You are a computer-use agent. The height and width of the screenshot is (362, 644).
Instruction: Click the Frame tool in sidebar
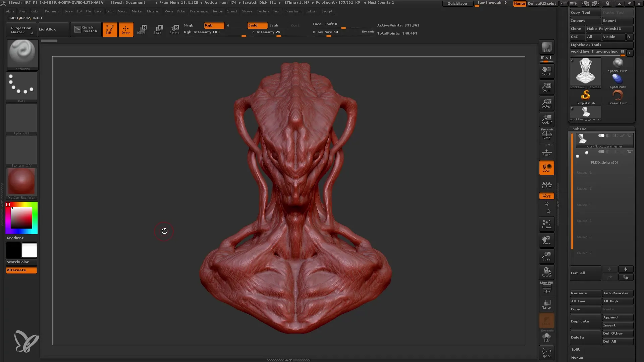(546, 224)
